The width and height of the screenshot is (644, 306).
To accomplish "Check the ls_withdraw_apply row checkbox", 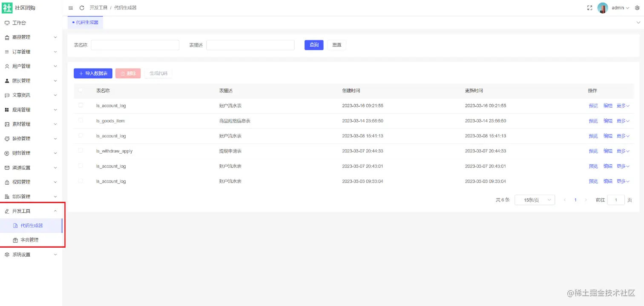I will click(x=80, y=151).
